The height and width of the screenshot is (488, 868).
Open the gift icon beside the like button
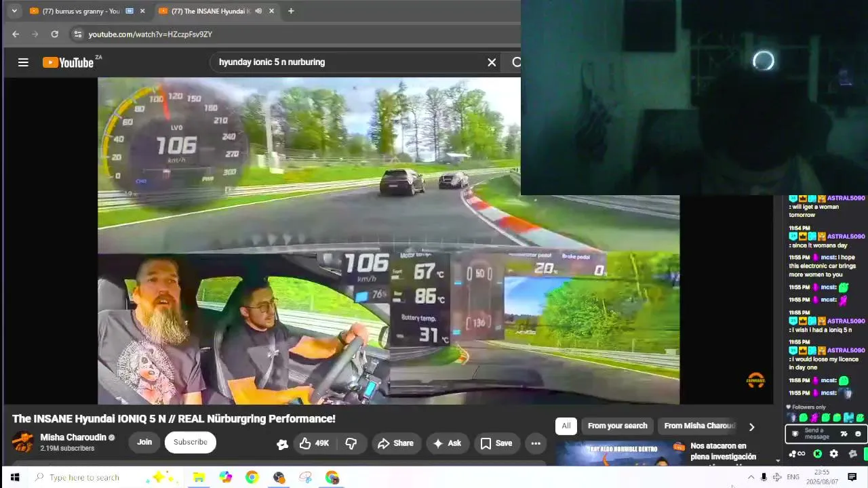click(x=282, y=444)
